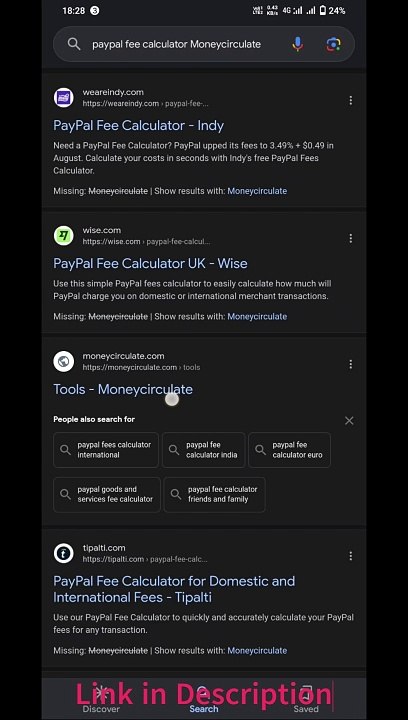Open three-dot menu for tipalti.com result
Image resolution: width=408 pixels, height=720 pixels.
pos(351,556)
